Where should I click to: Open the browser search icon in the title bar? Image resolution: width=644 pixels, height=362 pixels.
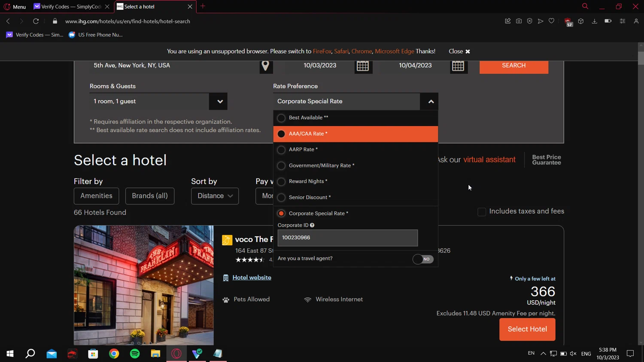coord(585,6)
